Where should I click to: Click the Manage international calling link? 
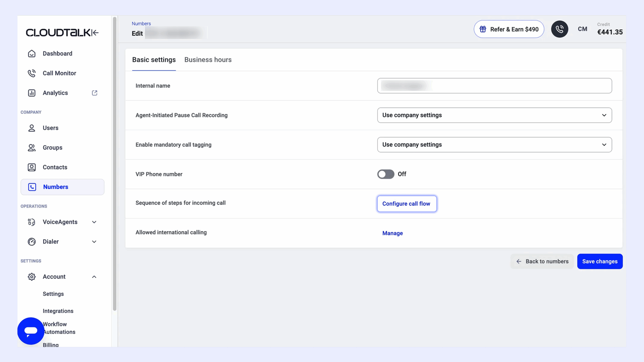pos(392,233)
